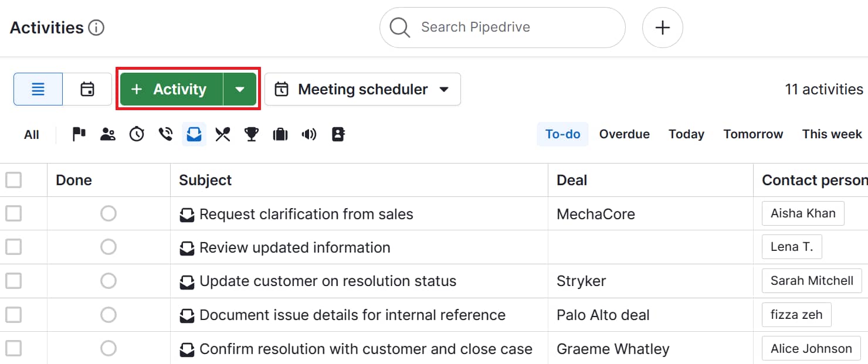Screen dimensions: 868x364
Task: Filter activities using the Task flag icon
Action: [x=78, y=134]
